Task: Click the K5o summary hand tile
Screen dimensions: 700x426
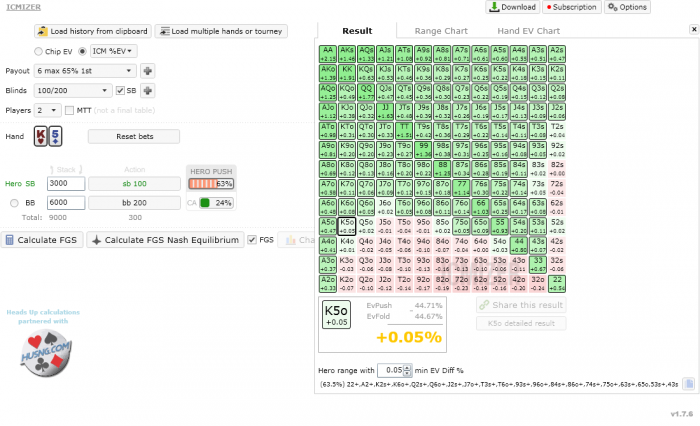Action: 337,315
